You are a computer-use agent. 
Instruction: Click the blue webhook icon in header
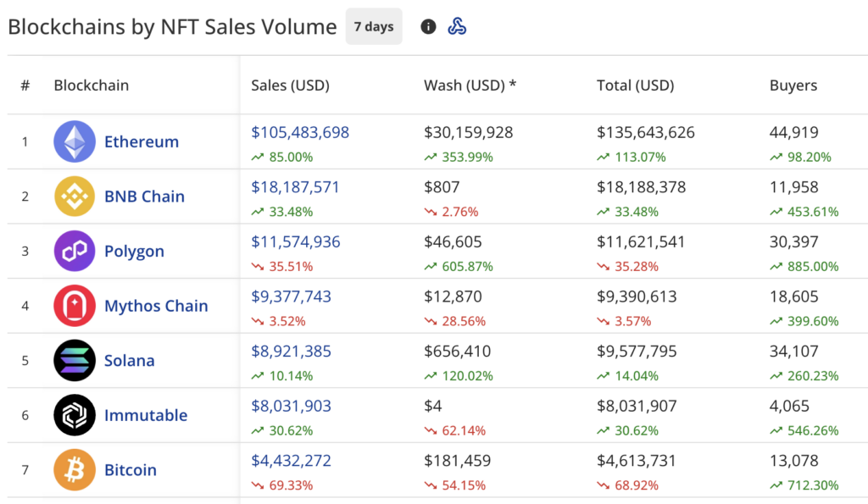coord(457,26)
